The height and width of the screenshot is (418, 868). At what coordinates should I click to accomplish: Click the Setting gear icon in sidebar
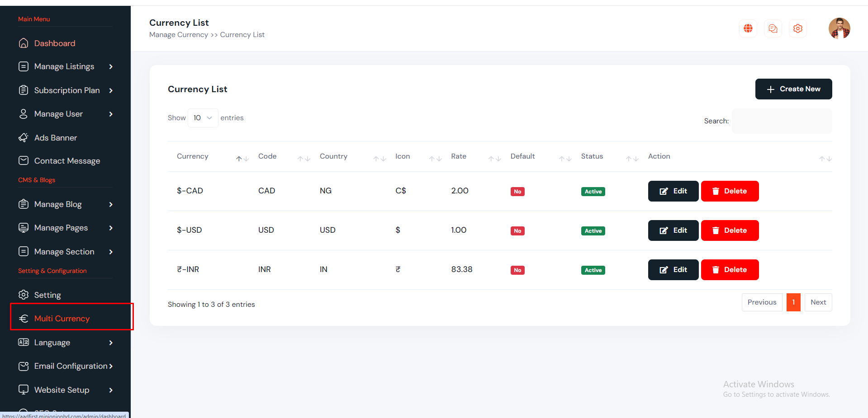click(24, 295)
